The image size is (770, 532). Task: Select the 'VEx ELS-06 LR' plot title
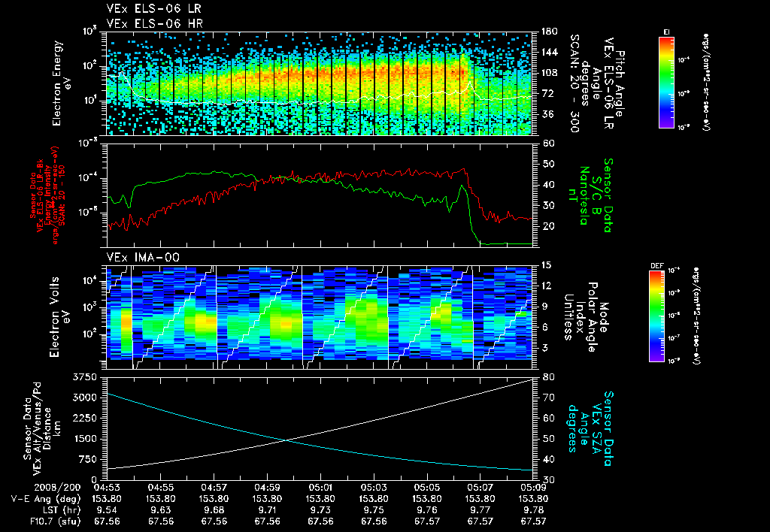point(153,9)
